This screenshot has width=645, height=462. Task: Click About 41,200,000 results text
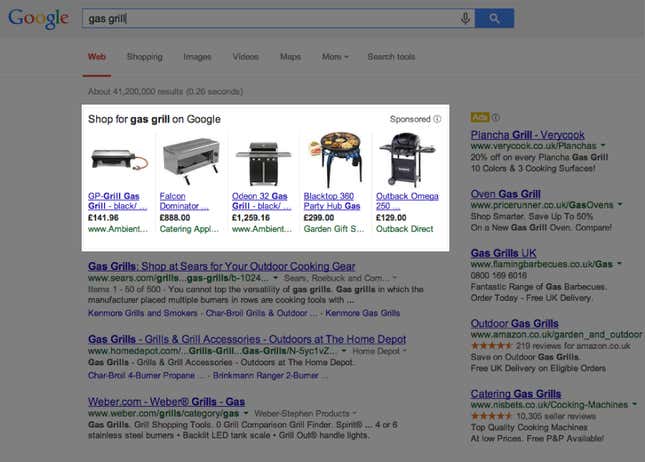point(165,91)
